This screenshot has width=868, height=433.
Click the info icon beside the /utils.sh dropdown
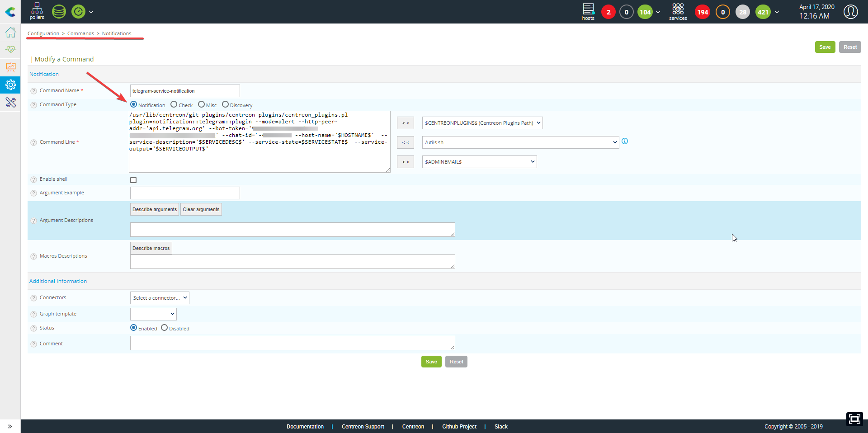point(625,141)
